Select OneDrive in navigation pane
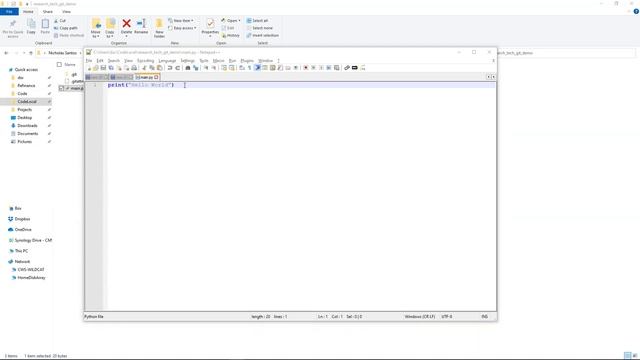 click(x=23, y=230)
